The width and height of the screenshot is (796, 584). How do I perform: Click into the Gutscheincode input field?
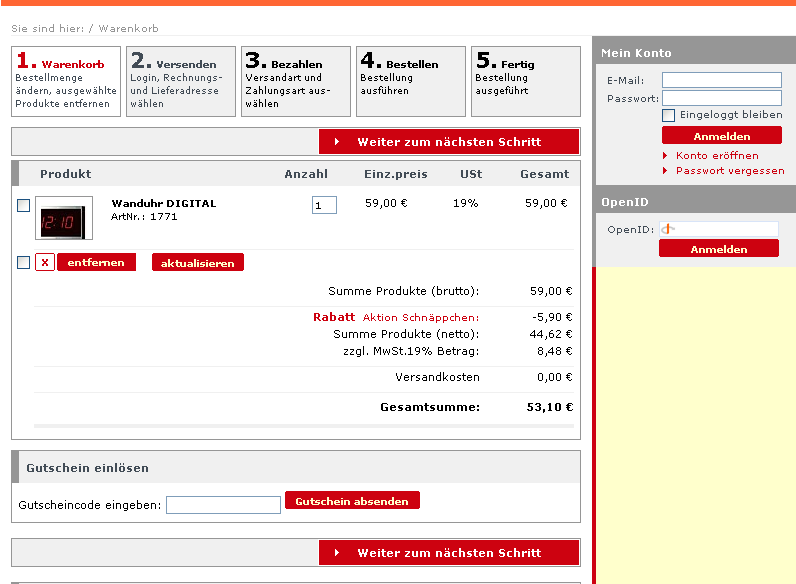tap(223, 505)
